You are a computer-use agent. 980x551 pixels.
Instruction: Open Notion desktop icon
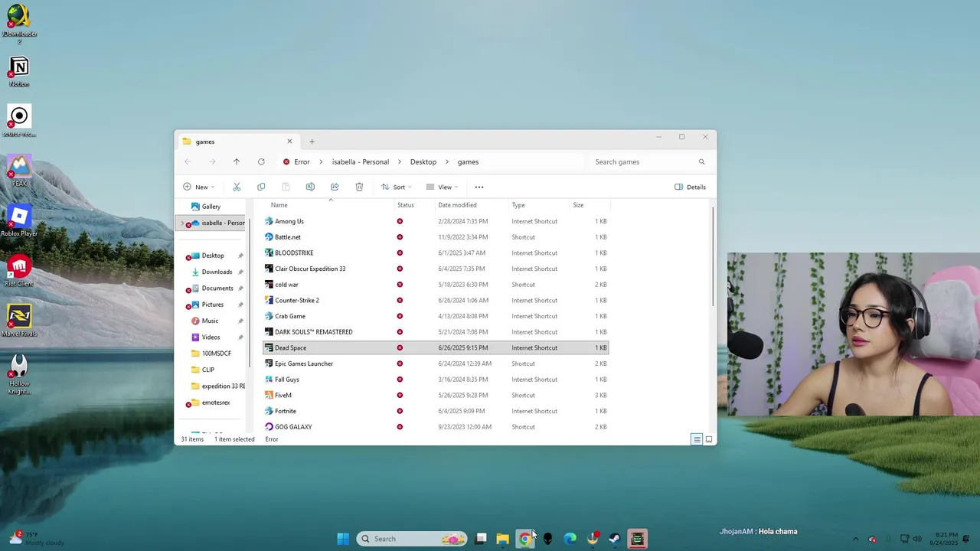tap(19, 72)
